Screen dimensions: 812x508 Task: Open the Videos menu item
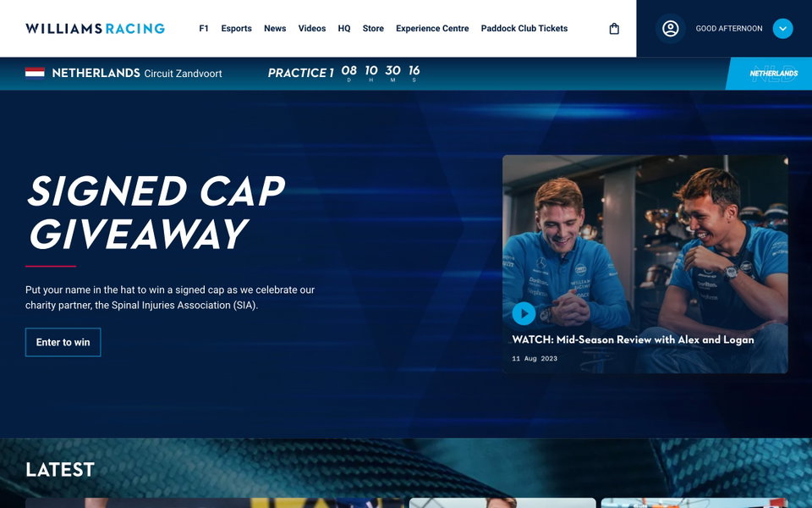[312, 29]
